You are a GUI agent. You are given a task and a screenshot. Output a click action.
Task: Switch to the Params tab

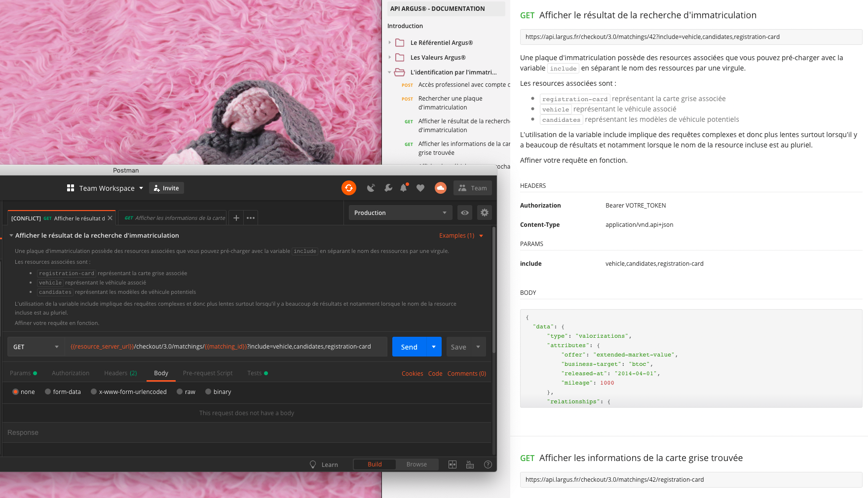[23, 373]
